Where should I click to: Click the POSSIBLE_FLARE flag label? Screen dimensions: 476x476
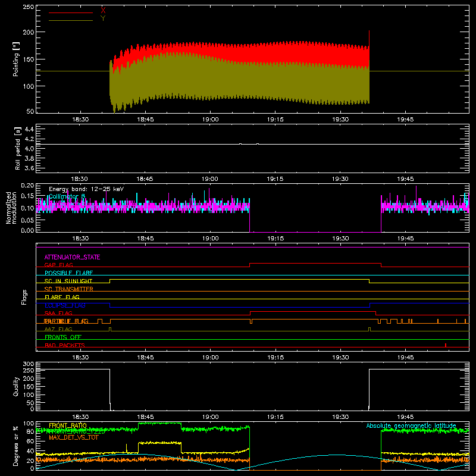[x=68, y=273]
